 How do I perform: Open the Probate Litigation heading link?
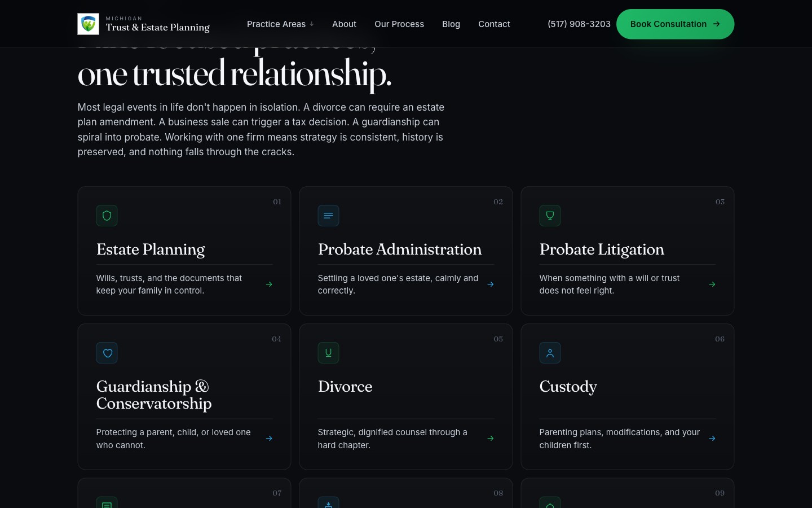coord(602,249)
